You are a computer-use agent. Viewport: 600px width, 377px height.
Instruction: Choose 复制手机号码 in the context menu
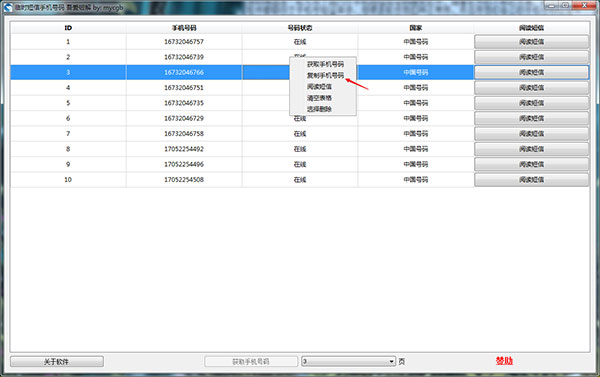tap(325, 75)
